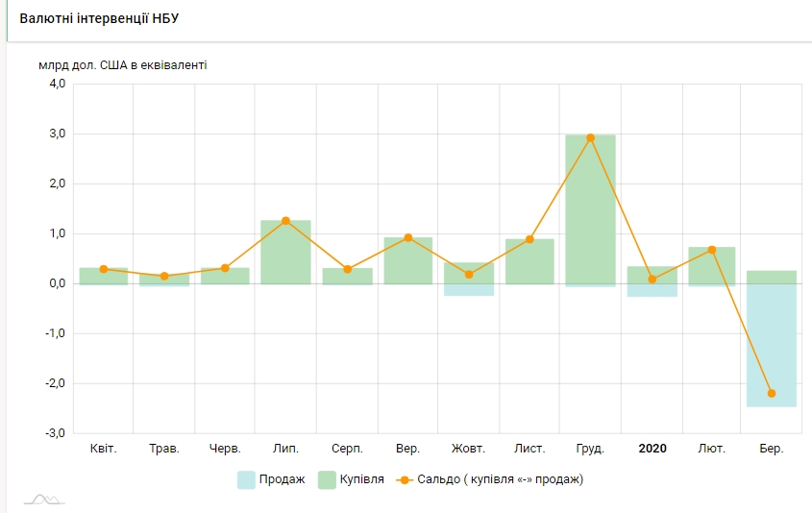Click the Продаж legend color swatch

247,479
